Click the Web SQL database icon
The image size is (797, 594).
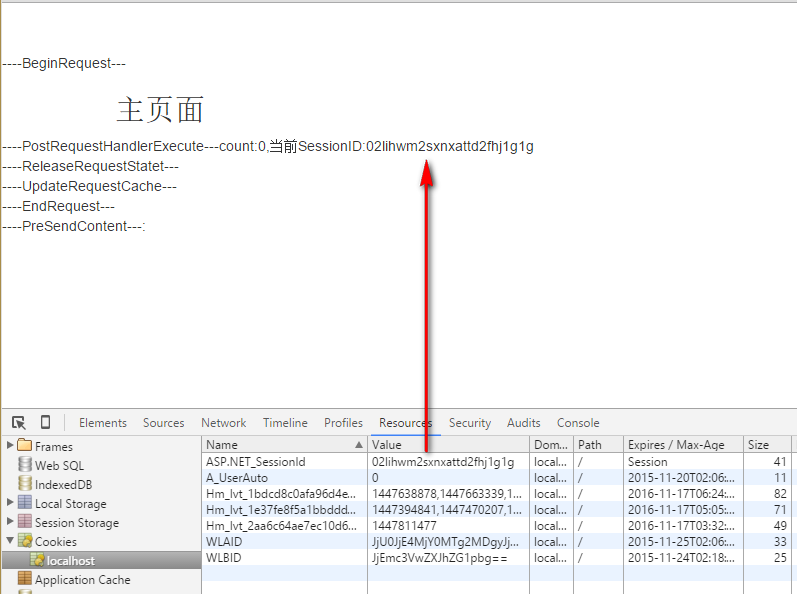click(x=25, y=464)
